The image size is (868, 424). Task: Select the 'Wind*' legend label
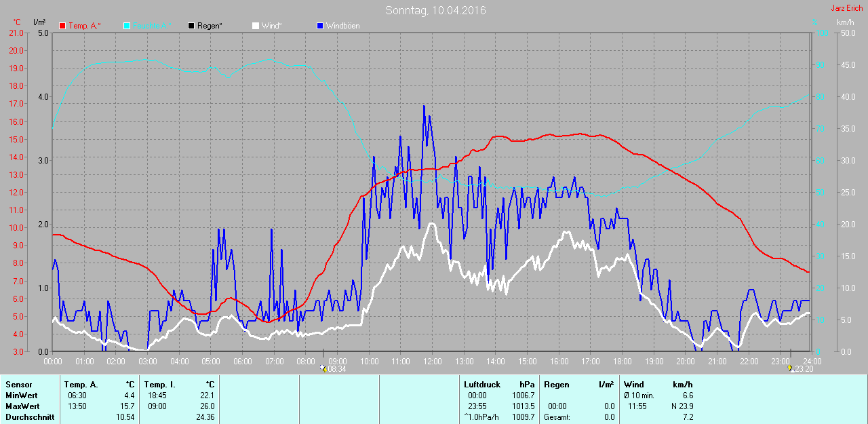pos(272,26)
